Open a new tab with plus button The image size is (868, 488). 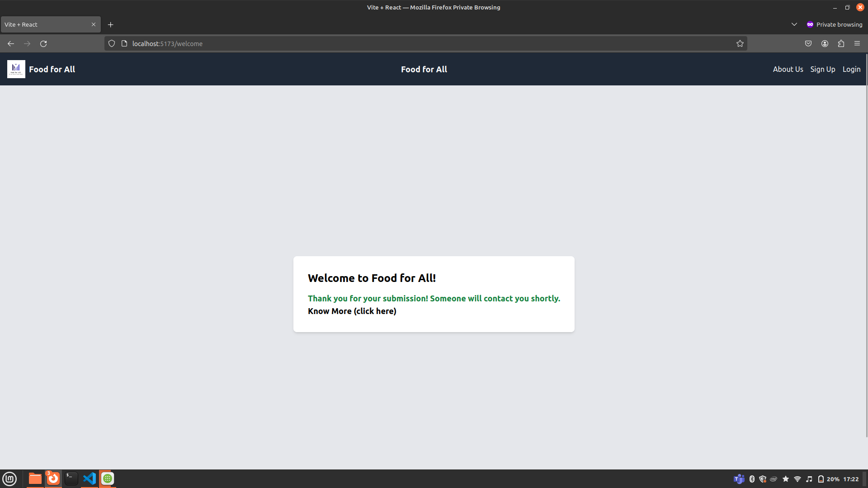(x=111, y=25)
